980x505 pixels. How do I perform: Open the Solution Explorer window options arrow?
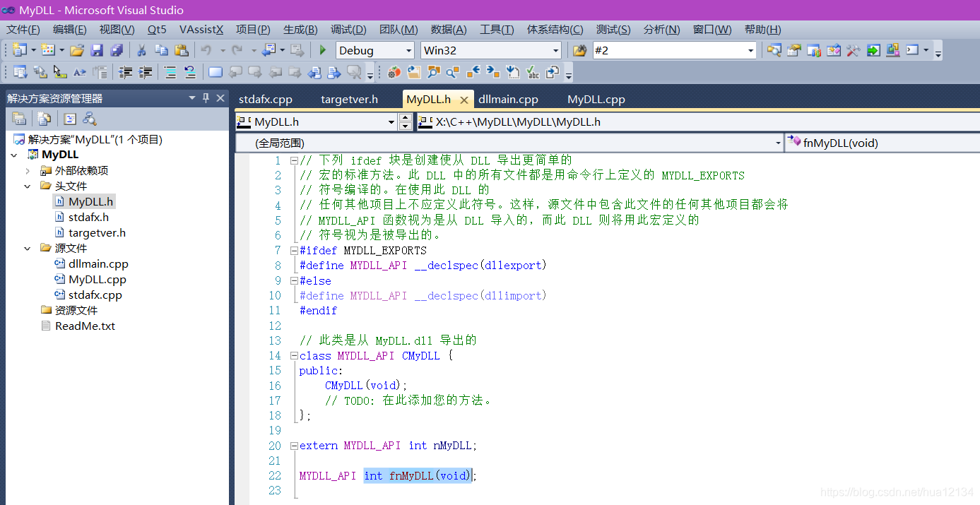(191, 98)
